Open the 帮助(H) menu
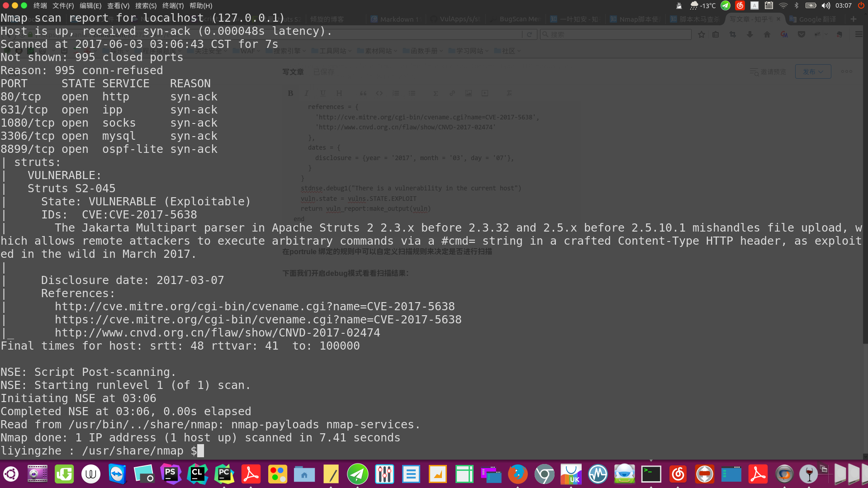 [x=201, y=5]
